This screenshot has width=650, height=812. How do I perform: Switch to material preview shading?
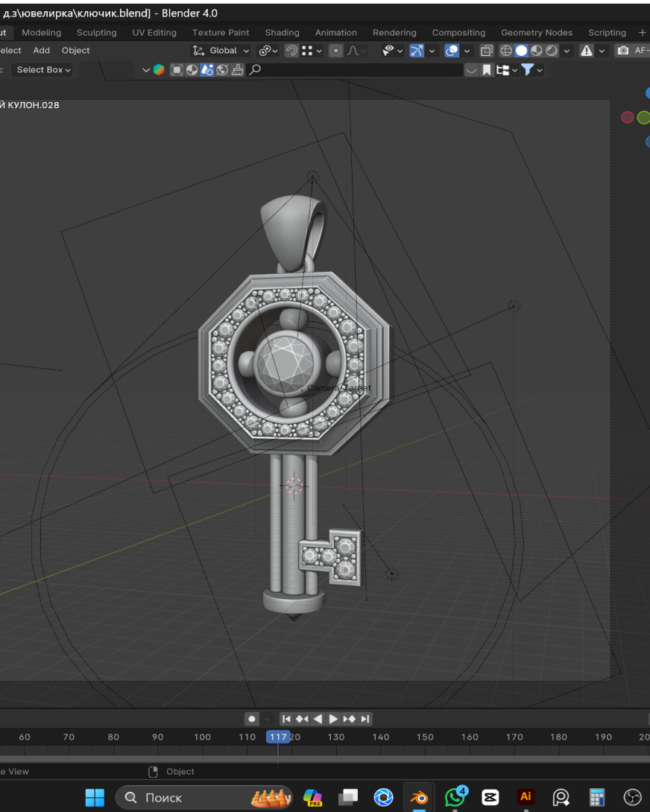[536, 51]
